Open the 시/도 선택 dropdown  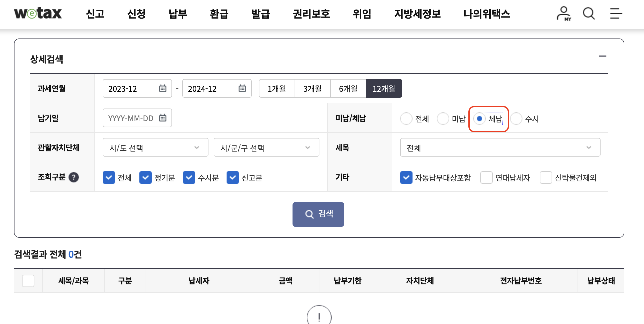155,147
